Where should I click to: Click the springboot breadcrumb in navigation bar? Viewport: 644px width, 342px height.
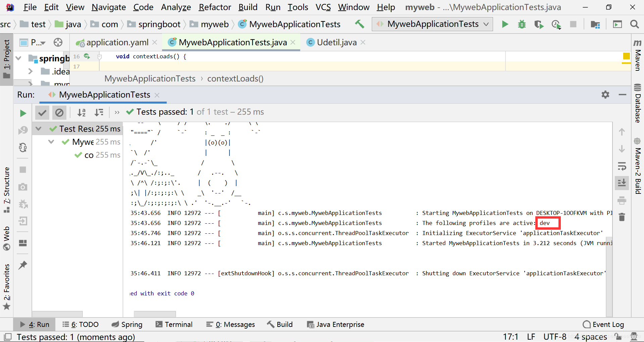tap(155, 24)
